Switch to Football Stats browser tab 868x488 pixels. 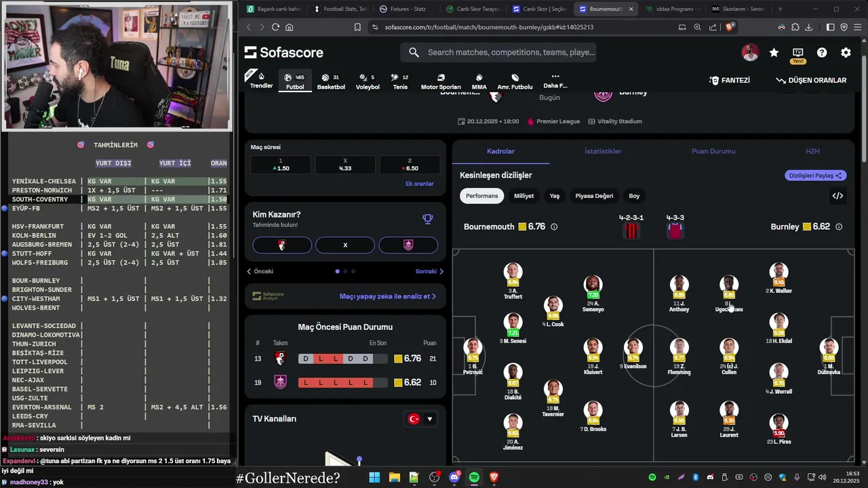339,9
